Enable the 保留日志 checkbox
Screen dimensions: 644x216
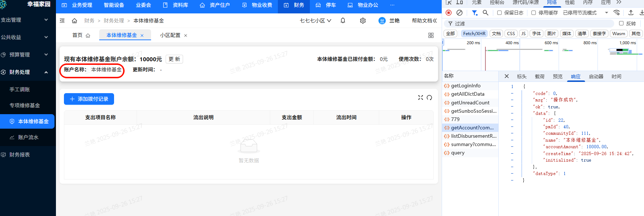click(499, 13)
